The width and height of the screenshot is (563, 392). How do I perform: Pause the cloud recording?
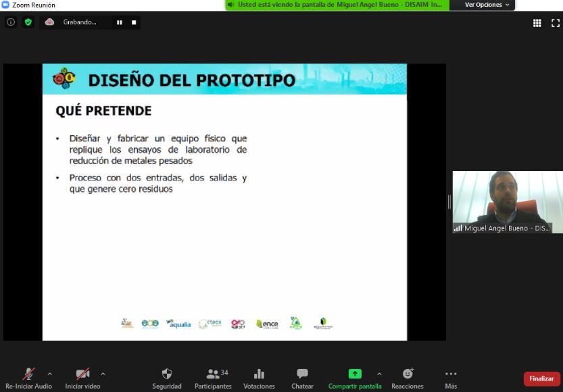[x=120, y=22]
